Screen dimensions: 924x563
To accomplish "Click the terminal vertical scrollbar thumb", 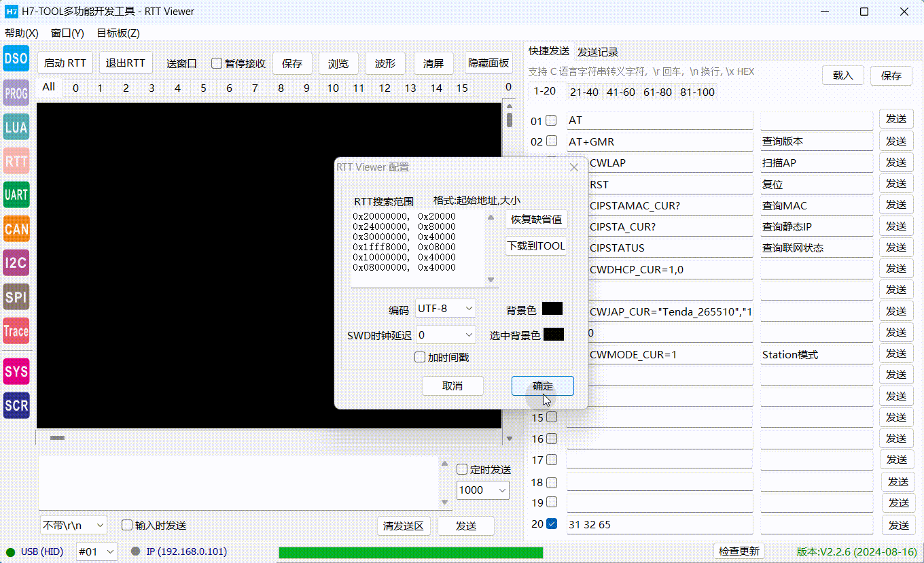I will [510, 120].
